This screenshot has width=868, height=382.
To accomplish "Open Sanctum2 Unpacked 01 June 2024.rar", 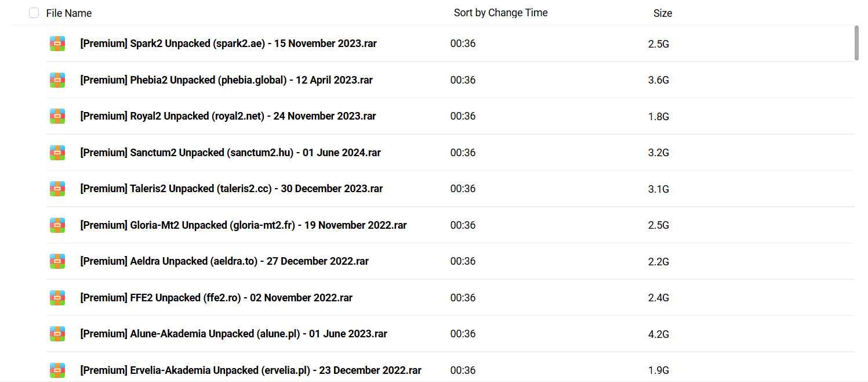I will [230, 153].
